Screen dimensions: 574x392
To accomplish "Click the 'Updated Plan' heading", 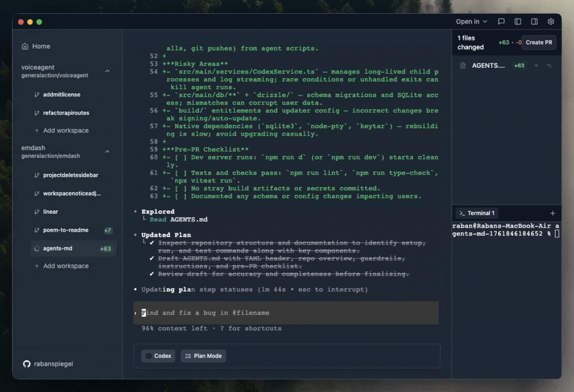I will (x=166, y=235).
